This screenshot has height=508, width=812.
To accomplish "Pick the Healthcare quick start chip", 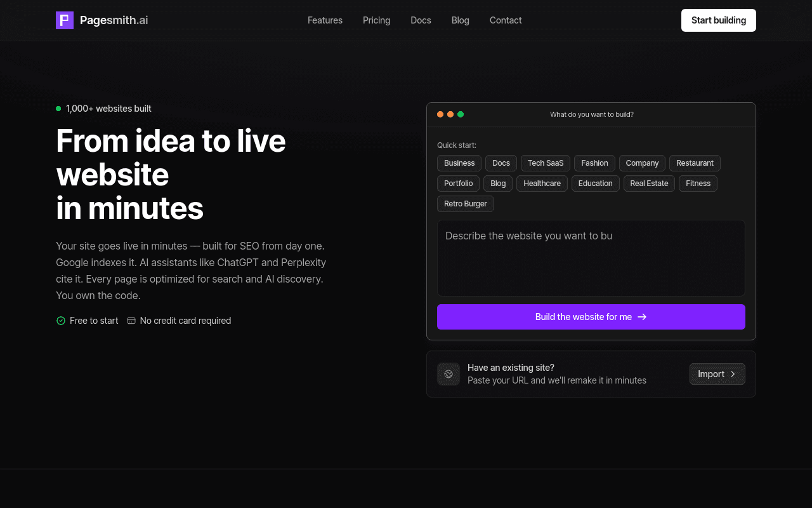I will coord(542,184).
